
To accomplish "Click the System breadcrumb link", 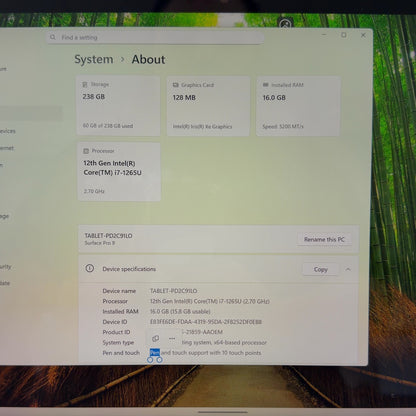I will [x=94, y=59].
